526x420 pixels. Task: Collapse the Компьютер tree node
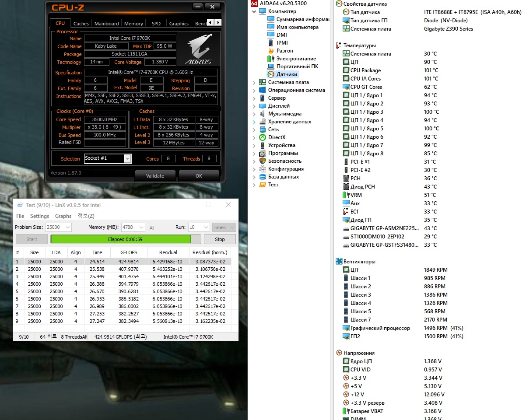254,11
